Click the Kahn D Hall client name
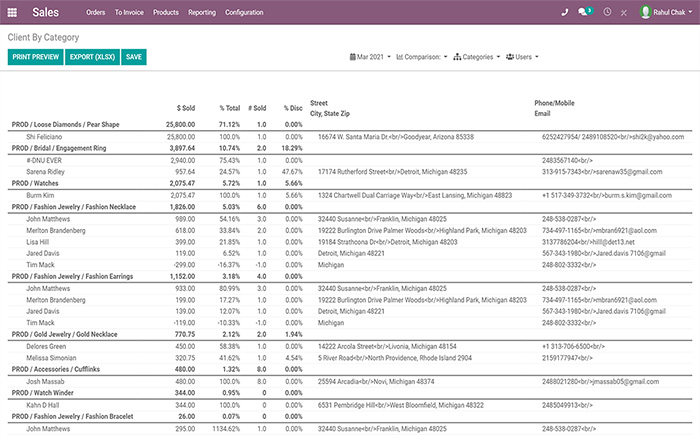700x435 pixels. (x=42, y=405)
